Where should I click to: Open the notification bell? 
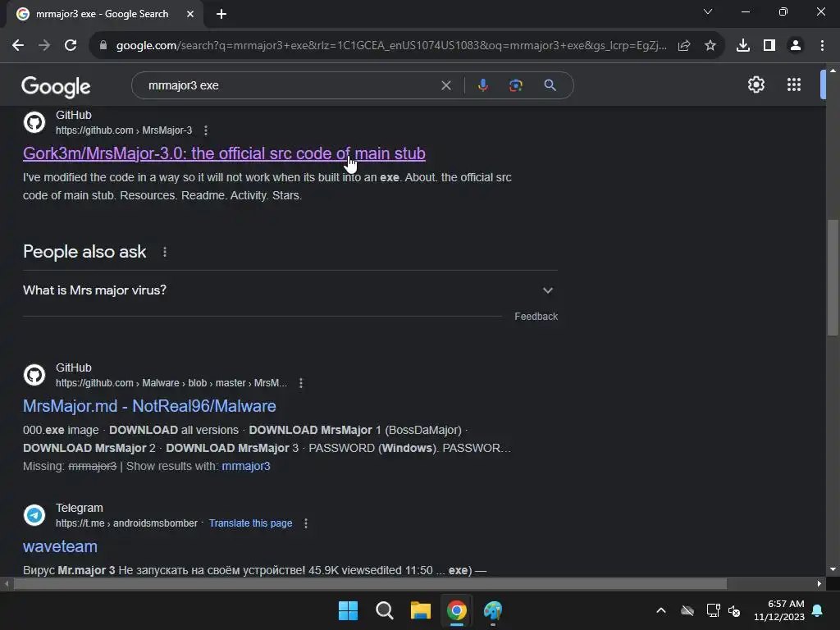click(x=818, y=610)
